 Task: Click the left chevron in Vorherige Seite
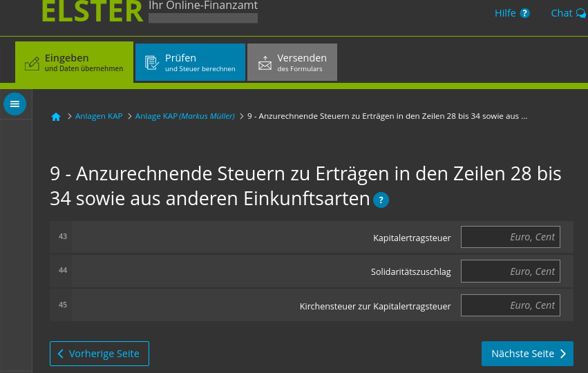pyautogui.click(x=60, y=354)
